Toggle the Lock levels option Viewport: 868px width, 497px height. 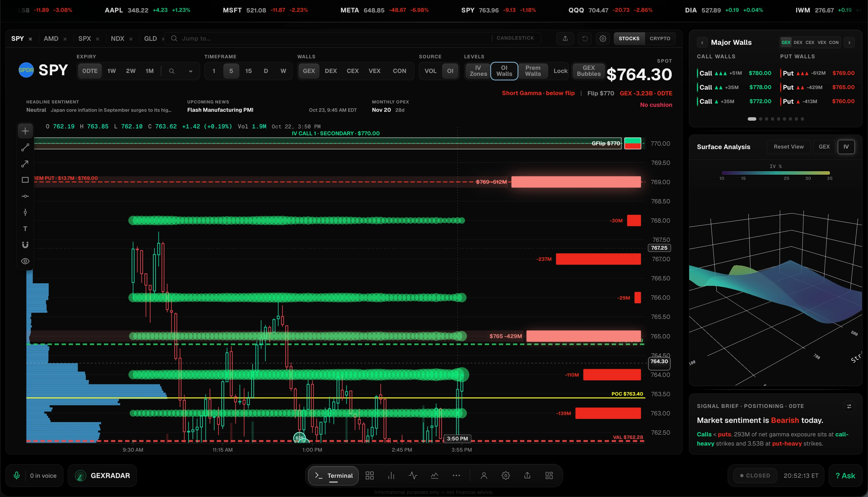click(x=560, y=71)
